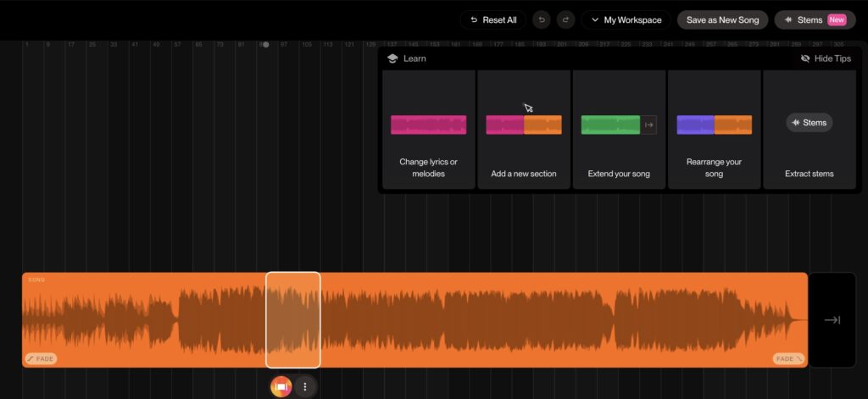Click the playhead marker on the timeline ruler

pyautogui.click(x=265, y=44)
